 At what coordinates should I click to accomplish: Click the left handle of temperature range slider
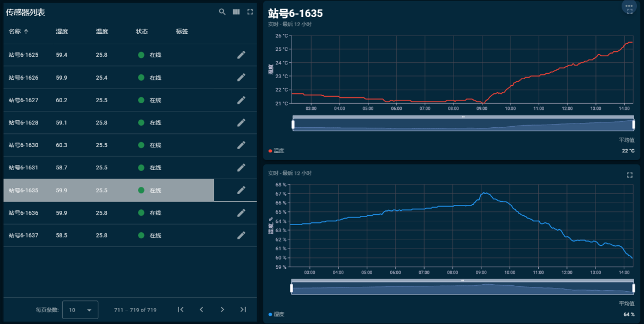tap(293, 125)
